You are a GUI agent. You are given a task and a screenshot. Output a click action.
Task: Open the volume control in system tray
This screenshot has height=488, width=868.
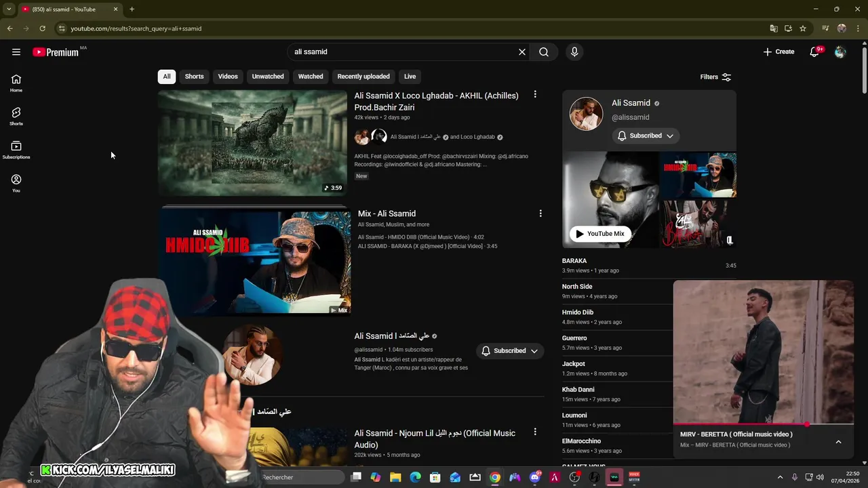click(821, 477)
